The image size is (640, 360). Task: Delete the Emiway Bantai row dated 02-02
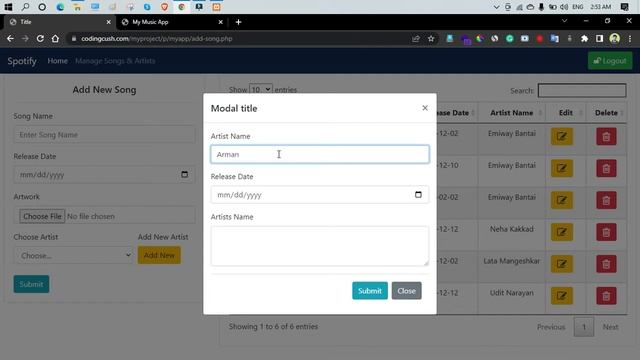606,200
